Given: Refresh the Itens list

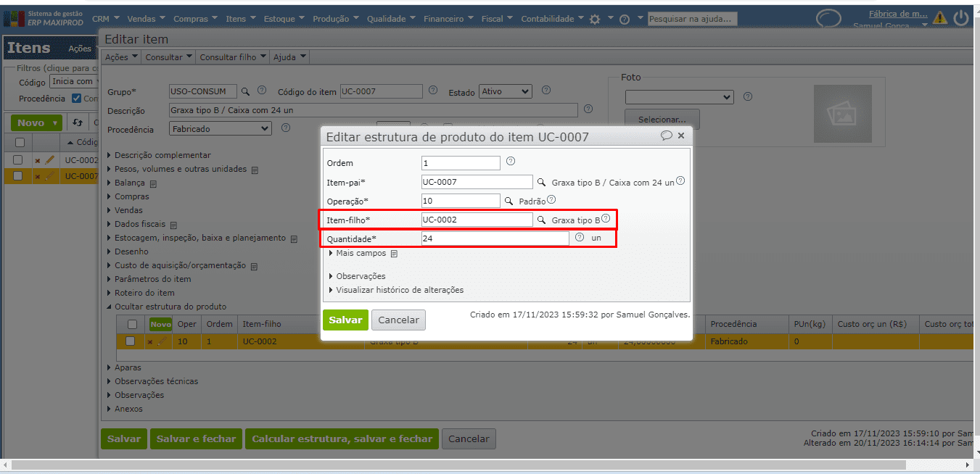Looking at the screenshot, I should pyautogui.click(x=78, y=123).
